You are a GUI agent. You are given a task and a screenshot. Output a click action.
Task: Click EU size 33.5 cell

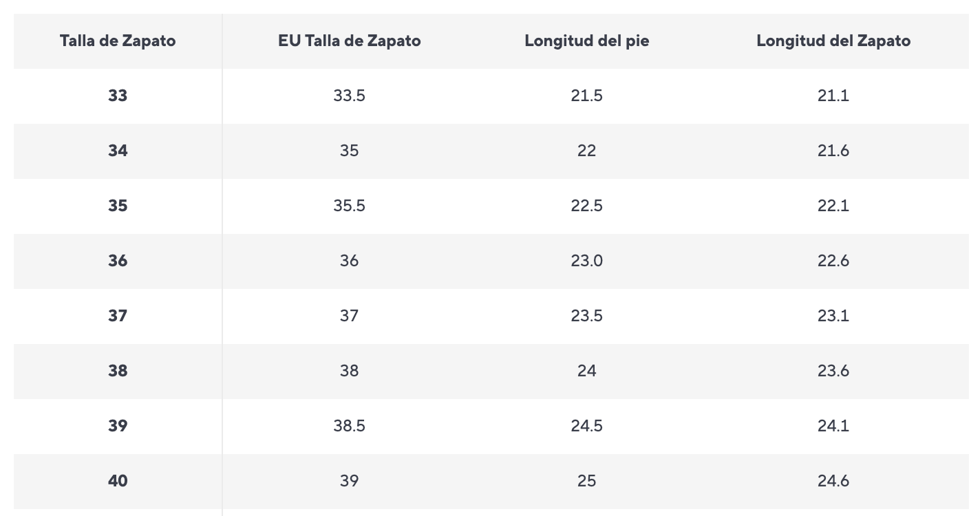(349, 96)
